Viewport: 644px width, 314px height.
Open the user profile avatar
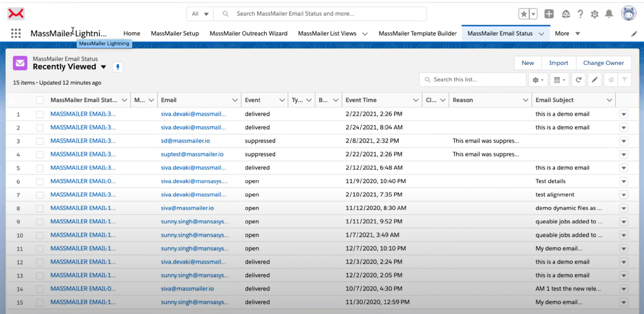(x=629, y=13)
